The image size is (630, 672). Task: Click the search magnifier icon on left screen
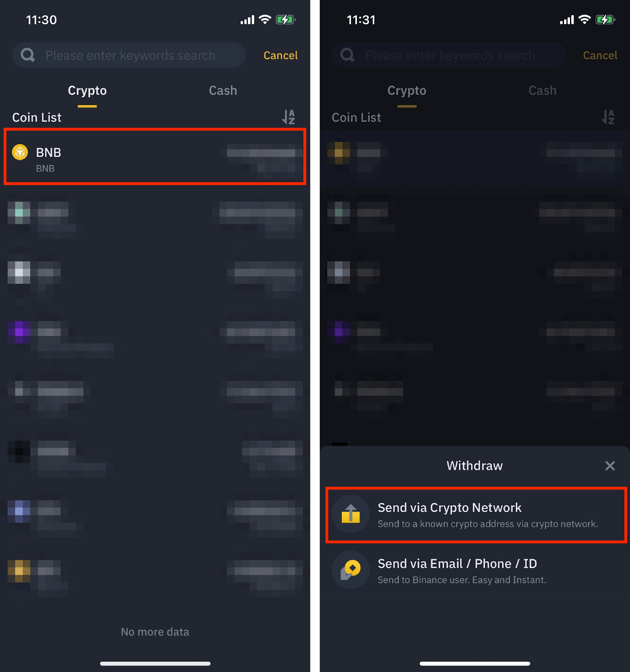(x=28, y=55)
